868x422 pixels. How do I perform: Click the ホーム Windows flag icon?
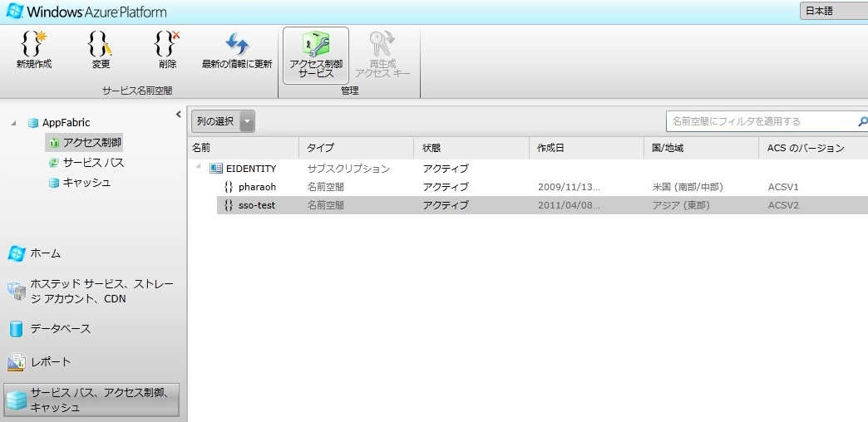click(x=17, y=253)
